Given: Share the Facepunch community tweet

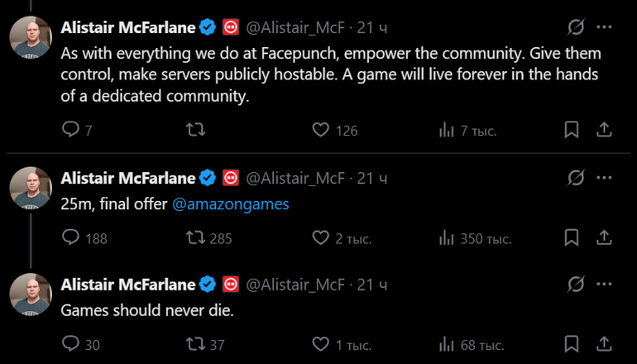Looking at the screenshot, I should click(605, 130).
